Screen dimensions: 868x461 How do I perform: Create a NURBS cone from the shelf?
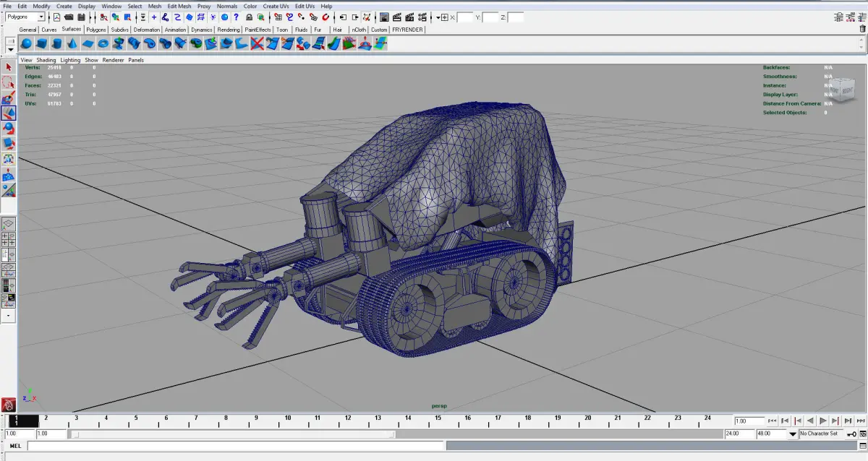[72, 43]
